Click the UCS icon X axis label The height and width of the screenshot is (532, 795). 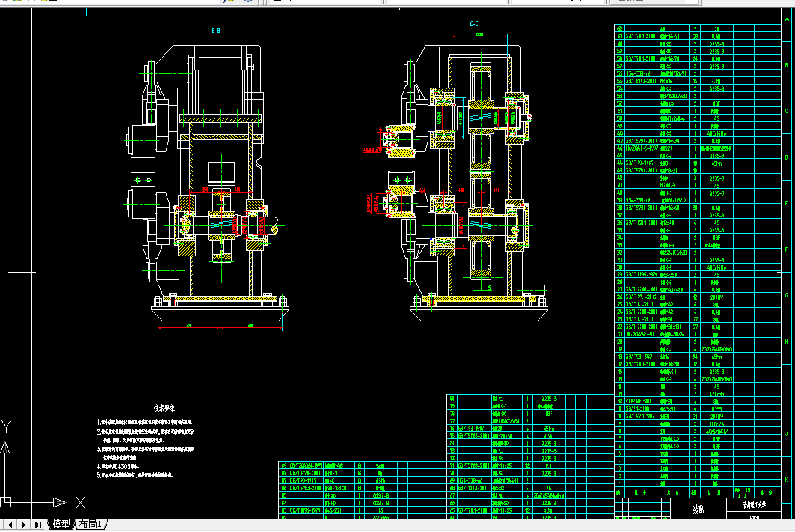[x=80, y=503]
